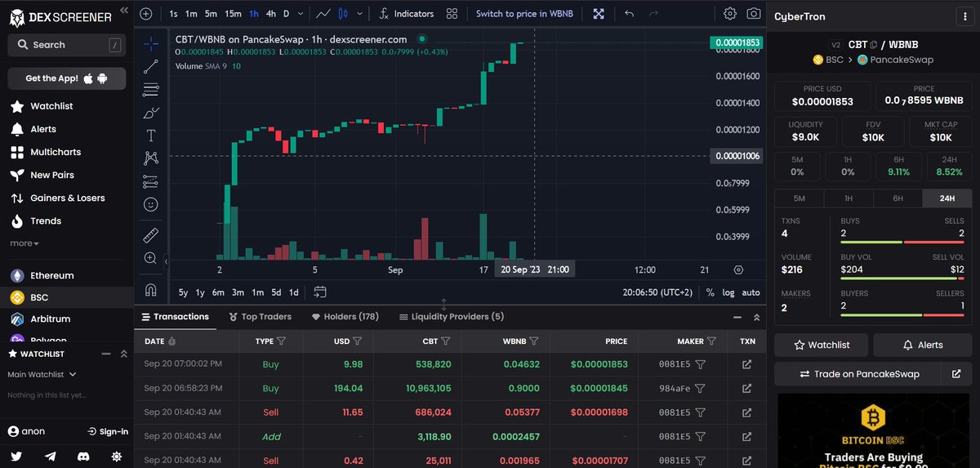Switch chart interval to 4h

pos(271,14)
